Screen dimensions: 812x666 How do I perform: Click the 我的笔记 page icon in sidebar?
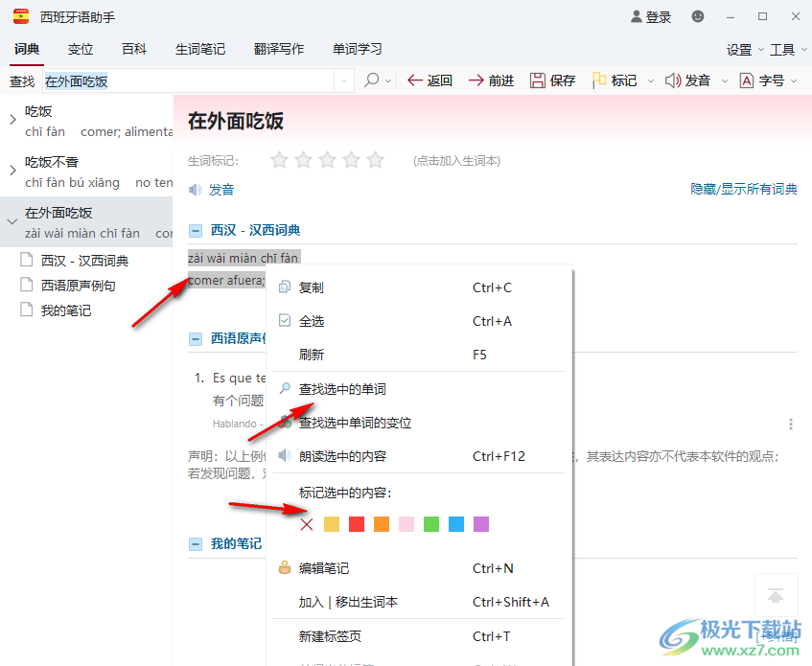tap(26, 310)
